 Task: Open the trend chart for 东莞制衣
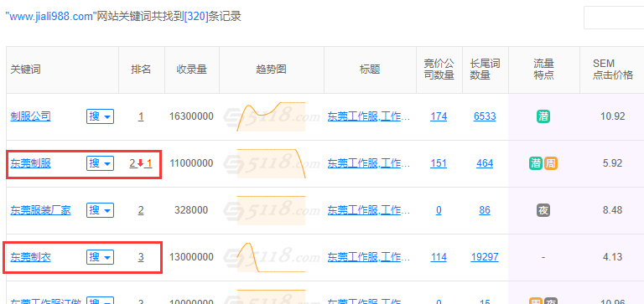coord(271,257)
